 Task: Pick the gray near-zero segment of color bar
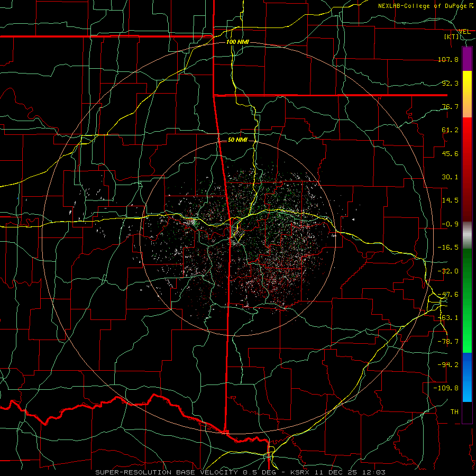pos(467,235)
